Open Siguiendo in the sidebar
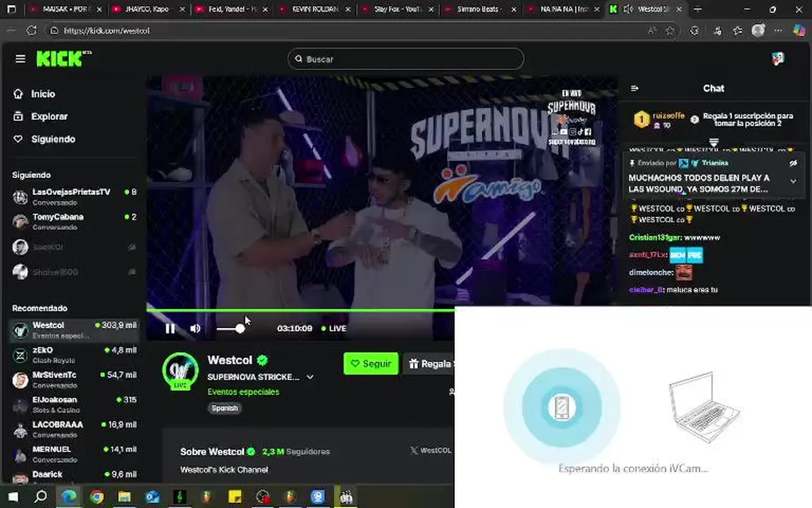The width and height of the screenshot is (812, 508). tap(44, 140)
